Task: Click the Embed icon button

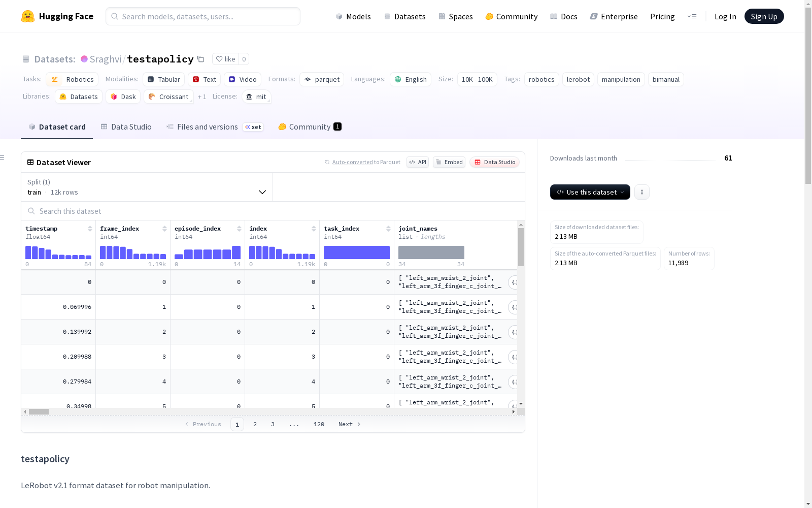Action: click(x=449, y=162)
